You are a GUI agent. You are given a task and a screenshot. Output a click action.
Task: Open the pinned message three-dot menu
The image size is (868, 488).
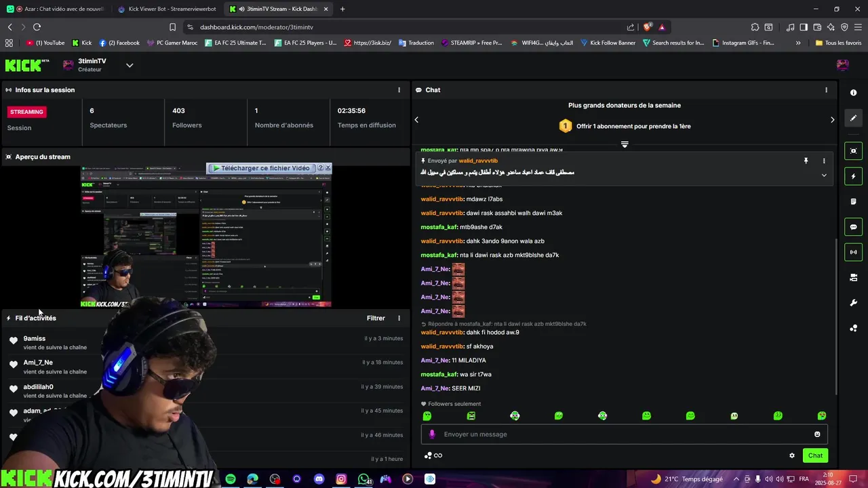point(824,161)
